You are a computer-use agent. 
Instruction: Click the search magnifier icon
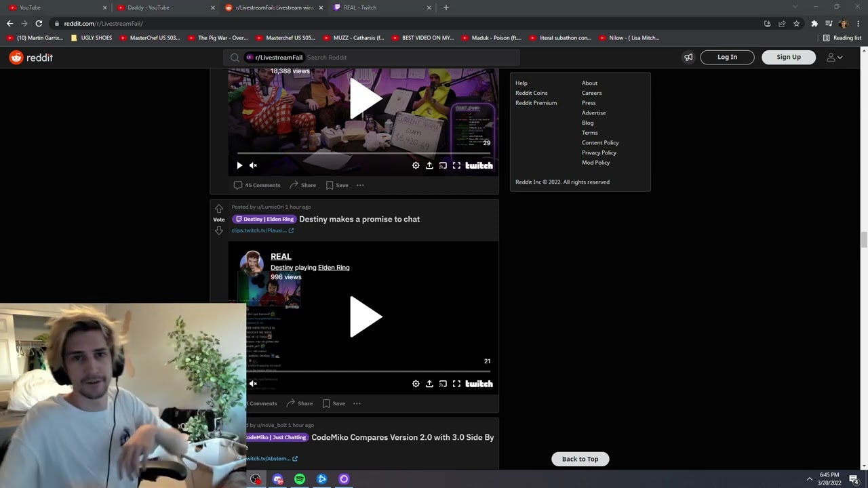pyautogui.click(x=235, y=58)
